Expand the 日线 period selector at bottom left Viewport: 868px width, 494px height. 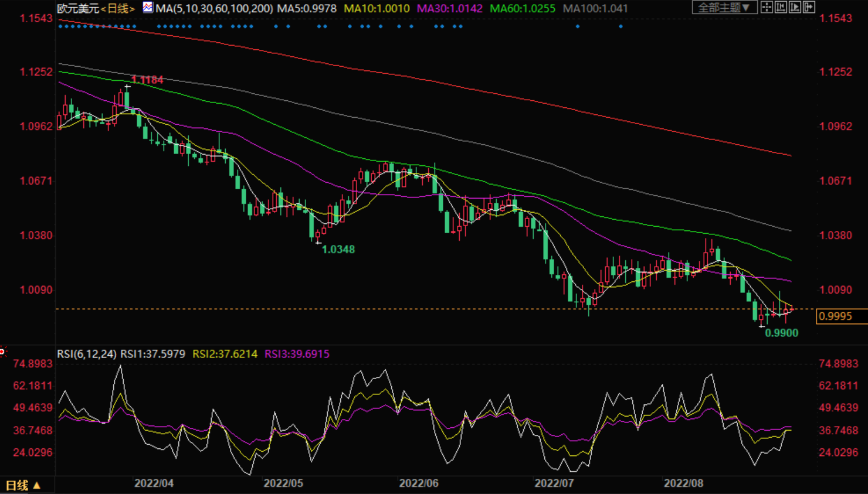[23, 485]
